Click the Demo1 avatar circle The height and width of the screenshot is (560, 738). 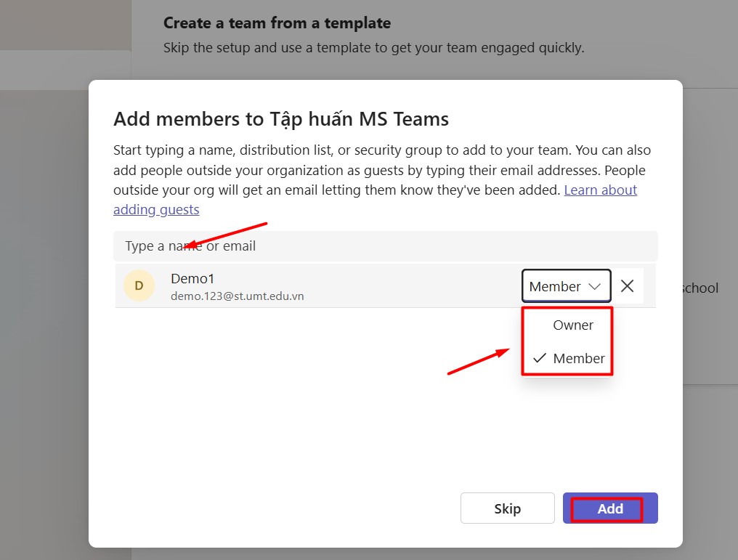coord(139,286)
